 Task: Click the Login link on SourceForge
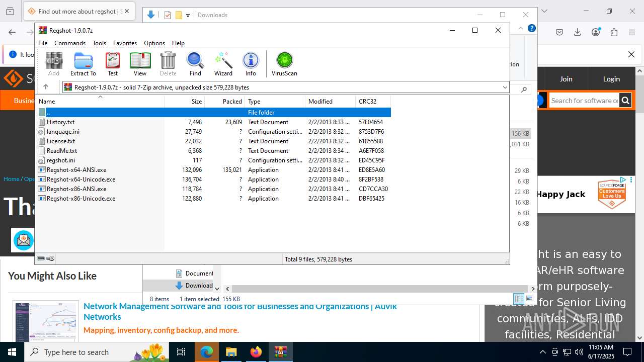pos(611,79)
